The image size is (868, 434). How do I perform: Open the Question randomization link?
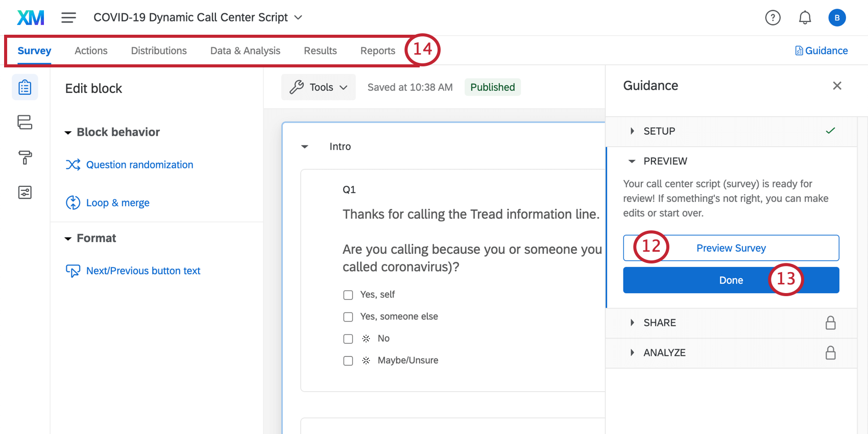[139, 165]
